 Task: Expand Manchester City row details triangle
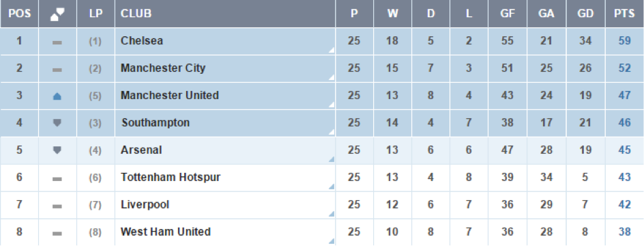[332, 77]
